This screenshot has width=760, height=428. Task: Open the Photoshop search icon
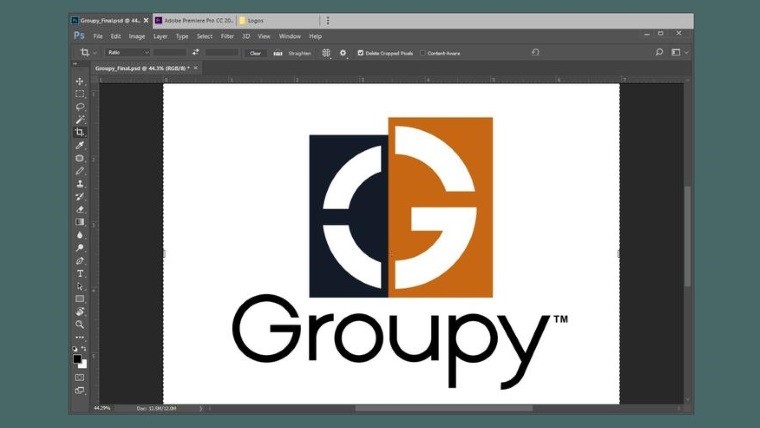(659, 52)
